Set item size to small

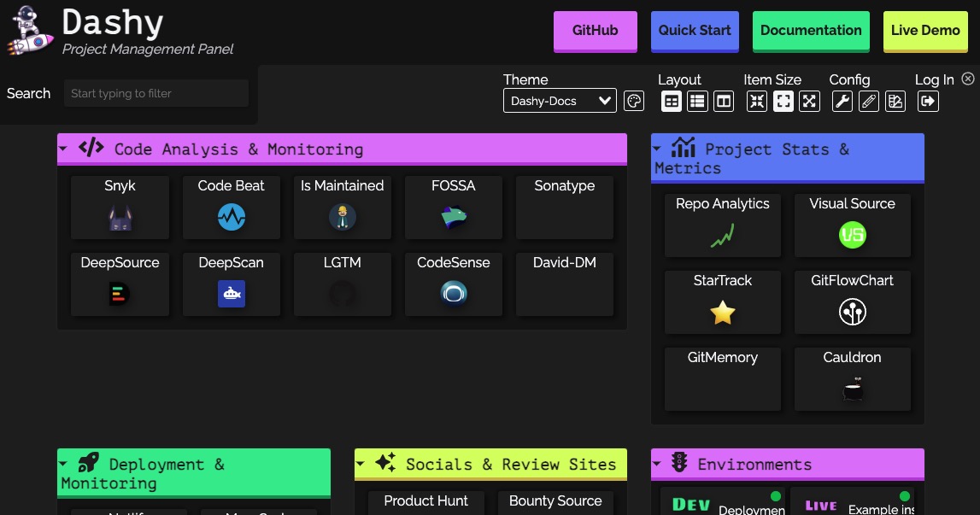pos(757,101)
